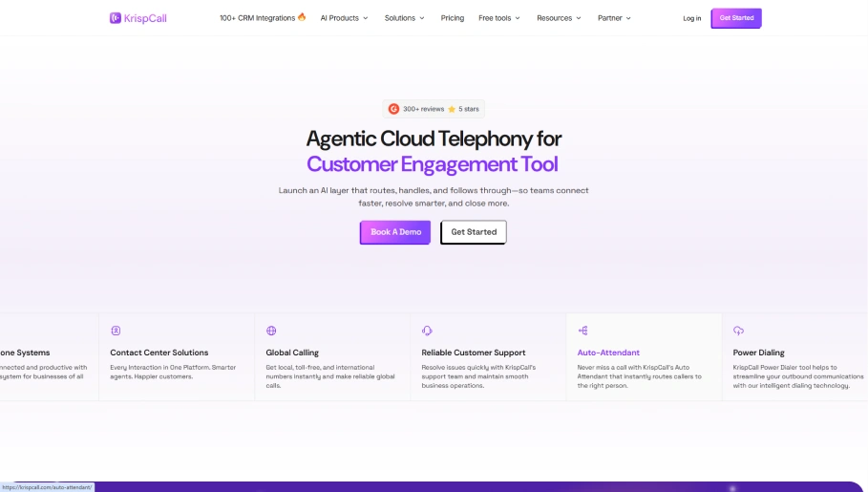
Task: Click the KrispCall logo icon
Action: 116,18
